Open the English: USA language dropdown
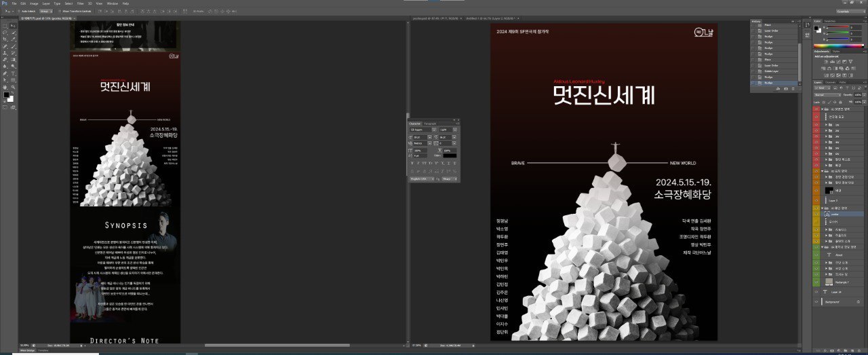The image size is (868, 355). click(422, 179)
